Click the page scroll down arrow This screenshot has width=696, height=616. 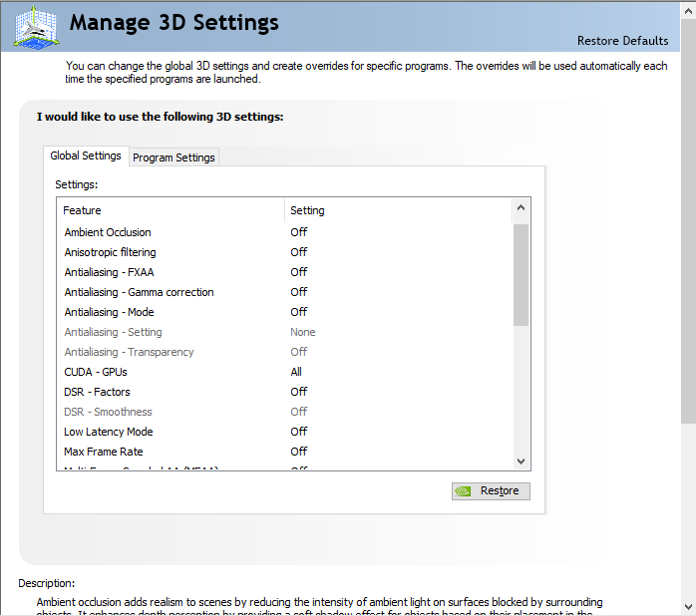click(688, 607)
